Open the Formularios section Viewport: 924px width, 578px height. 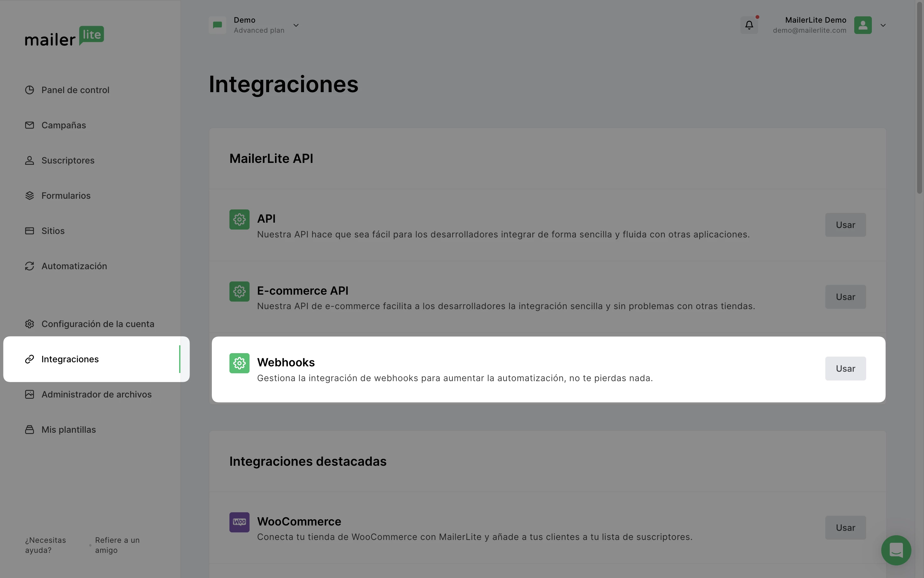[x=66, y=195]
